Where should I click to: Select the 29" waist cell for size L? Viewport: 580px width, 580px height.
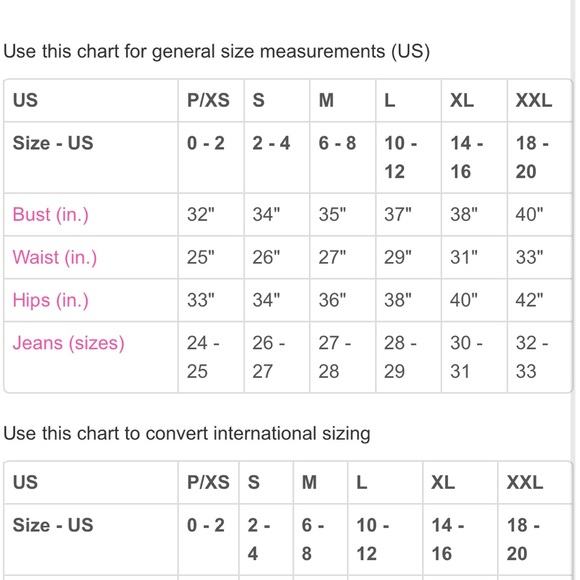tap(408, 257)
